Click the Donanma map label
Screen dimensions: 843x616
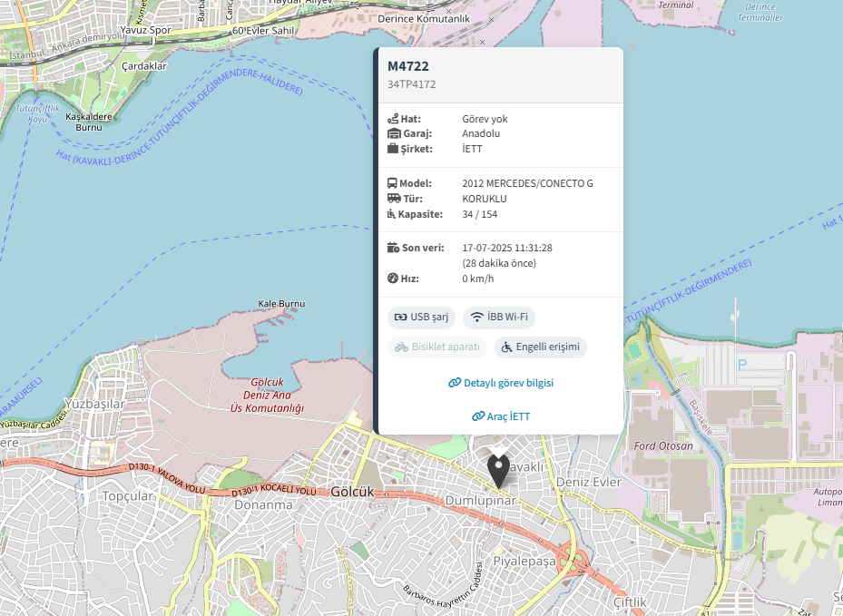click(x=263, y=504)
